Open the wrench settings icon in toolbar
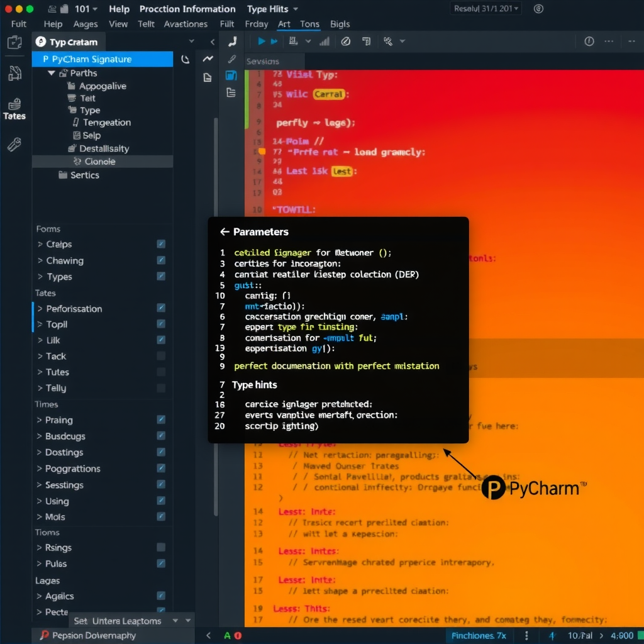 pos(388,41)
